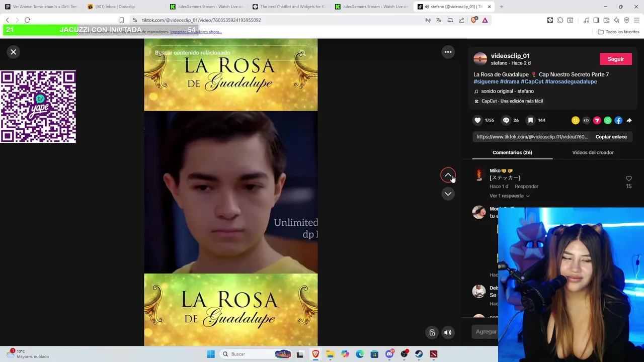644x362 pixels.
Task: Click the Copiar enlace button
Action: click(611, 137)
